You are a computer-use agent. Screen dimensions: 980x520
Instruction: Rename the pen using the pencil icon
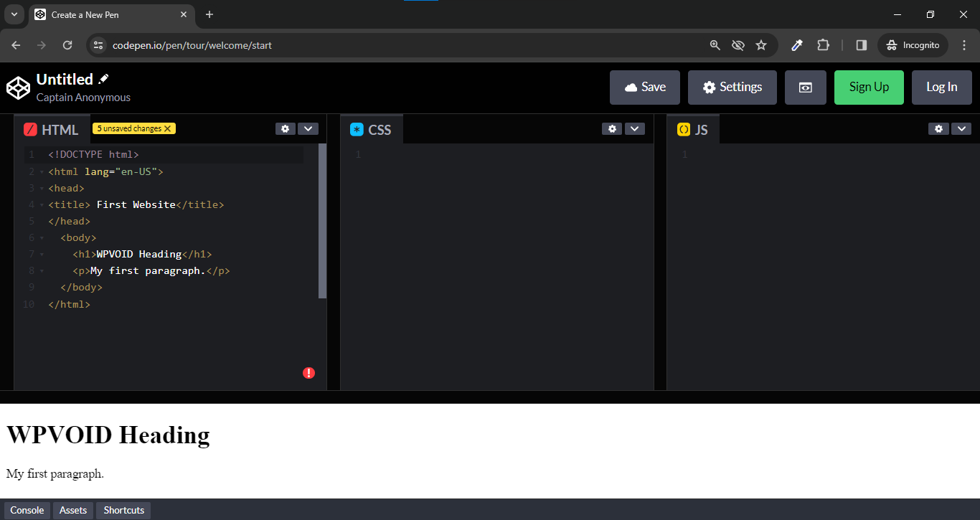pos(103,79)
